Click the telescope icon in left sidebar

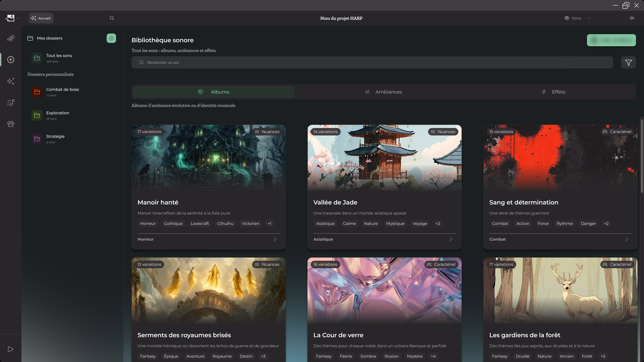click(x=10, y=38)
